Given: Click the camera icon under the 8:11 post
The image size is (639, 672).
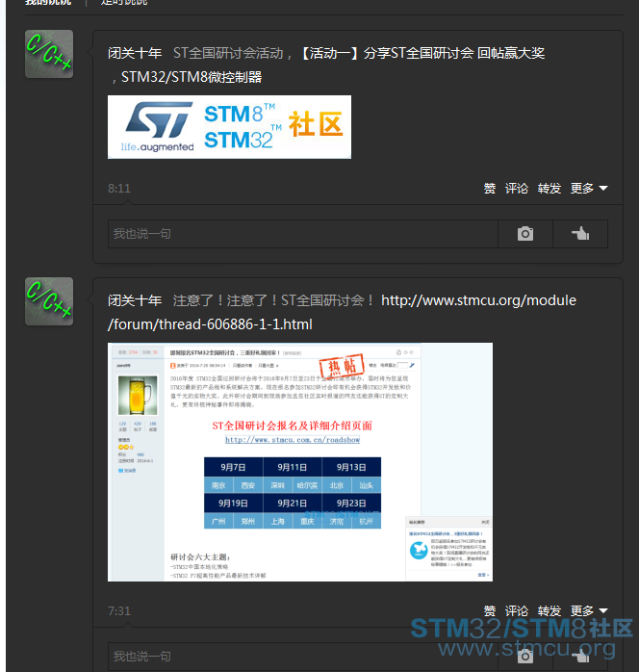Looking at the screenshot, I should tap(525, 234).
